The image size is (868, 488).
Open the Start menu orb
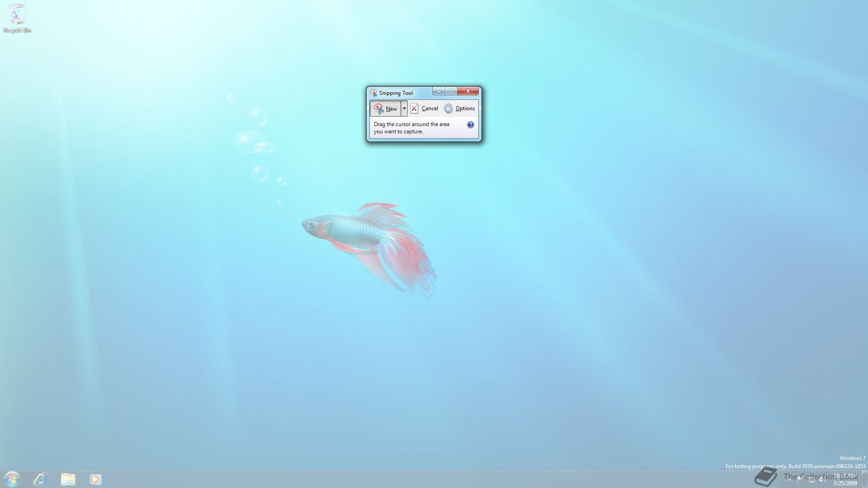tap(12, 479)
